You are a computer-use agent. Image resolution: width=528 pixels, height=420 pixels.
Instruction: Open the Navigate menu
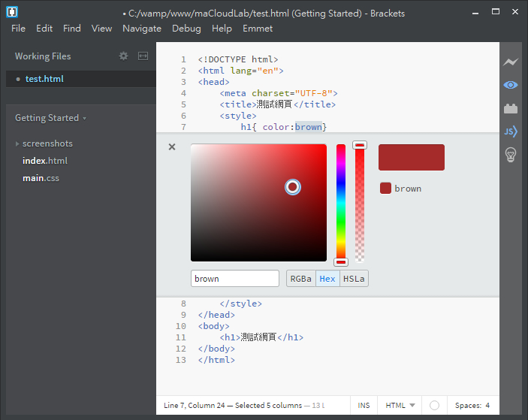(x=142, y=29)
